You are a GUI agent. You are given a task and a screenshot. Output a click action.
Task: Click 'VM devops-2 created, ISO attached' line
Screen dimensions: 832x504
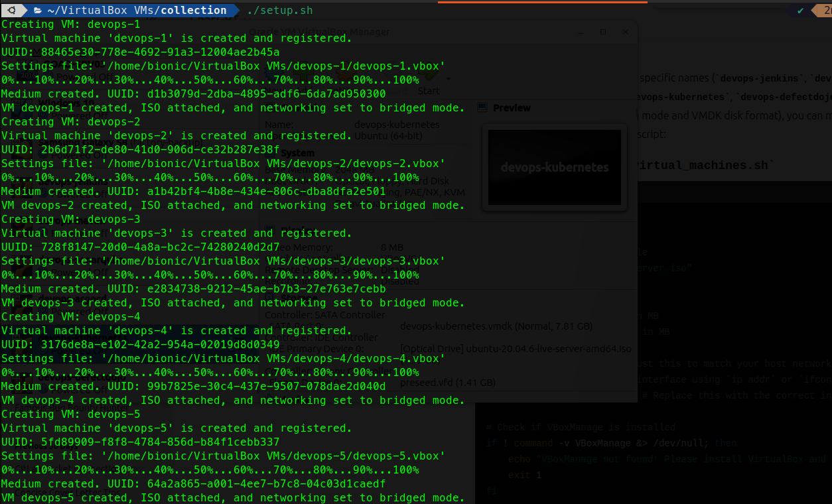pyautogui.click(x=234, y=206)
